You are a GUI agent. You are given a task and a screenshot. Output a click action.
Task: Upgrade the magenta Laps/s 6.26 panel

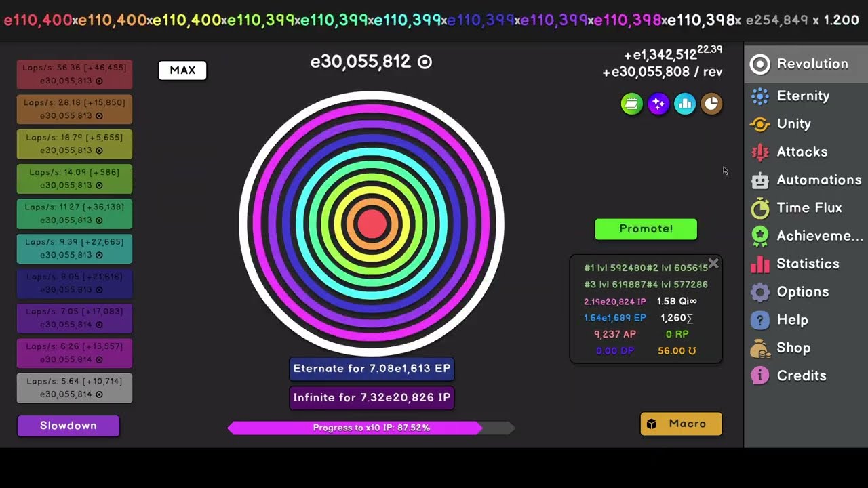click(x=75, y=352)
